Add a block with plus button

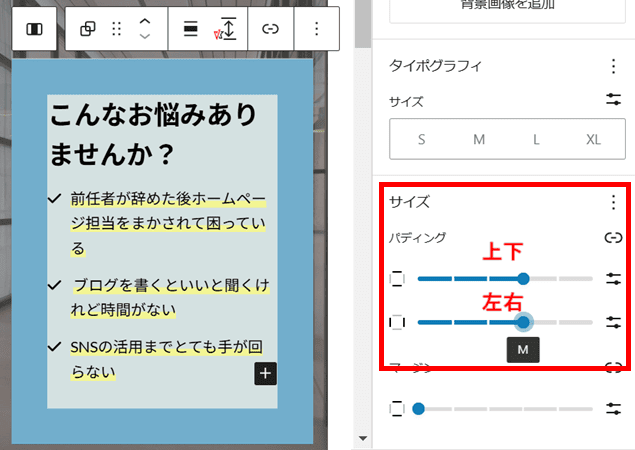coord(265,373)
